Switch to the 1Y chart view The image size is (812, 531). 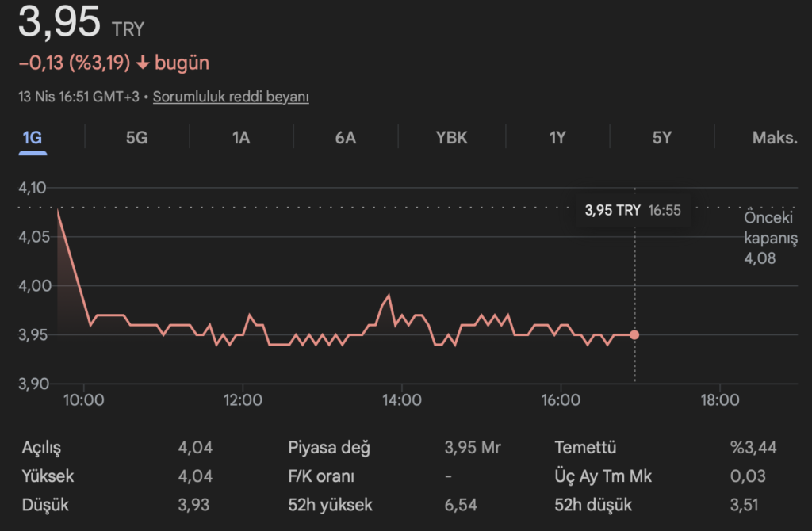tap(557, 137)
